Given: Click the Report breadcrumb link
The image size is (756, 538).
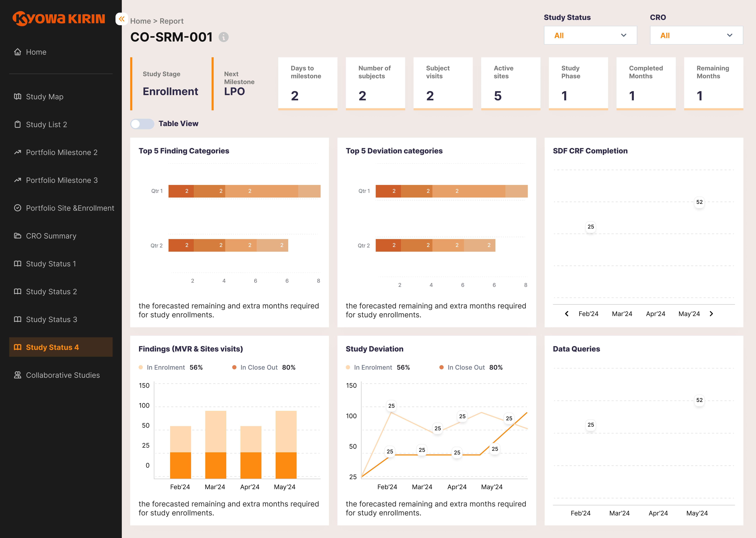Looking at the screenshot, I should click(x=171, y=21).
